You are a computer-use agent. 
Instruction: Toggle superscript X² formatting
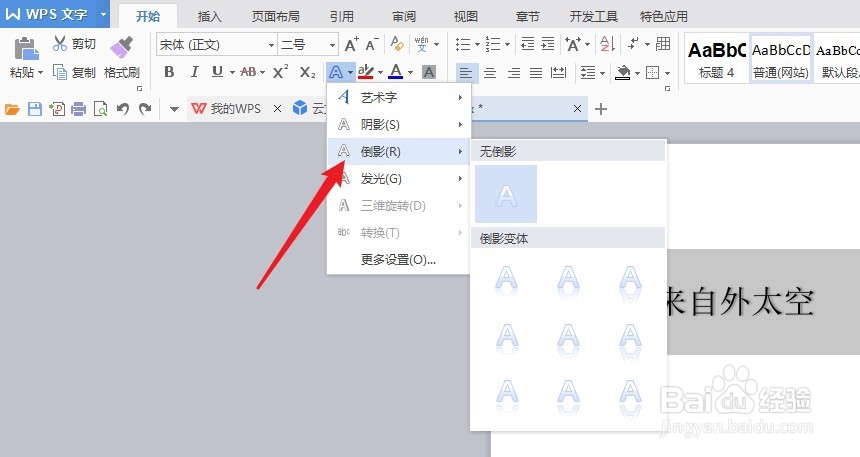[x=280, y=72]
